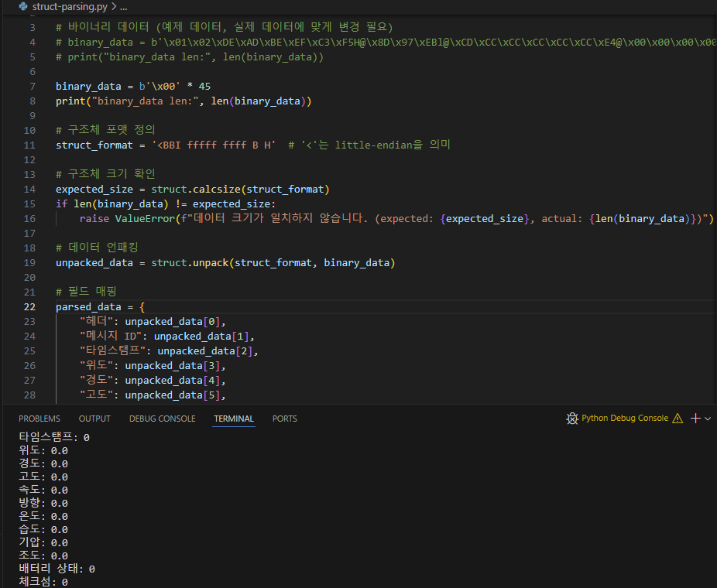Click terminal output '기압: 0.0'
Screen dimensions: 717x588
pos(43,542)
